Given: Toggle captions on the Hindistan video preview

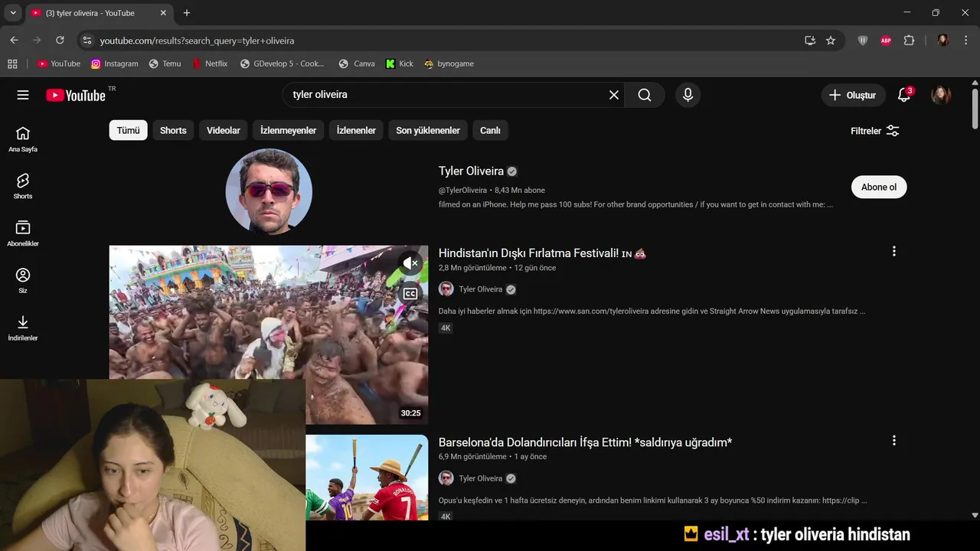Looking at the screenshot, I should click(x=410, y=294).
